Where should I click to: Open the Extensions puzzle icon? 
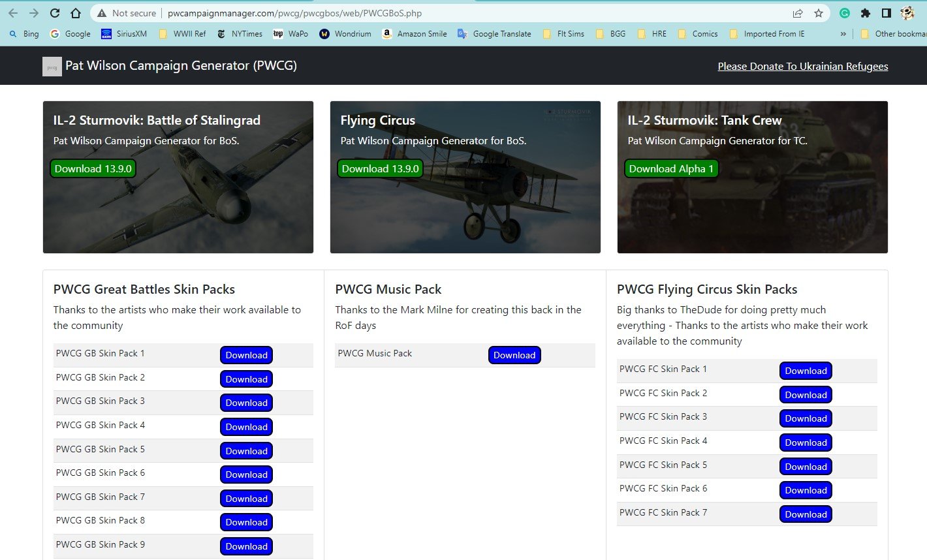tap(865, 13)
